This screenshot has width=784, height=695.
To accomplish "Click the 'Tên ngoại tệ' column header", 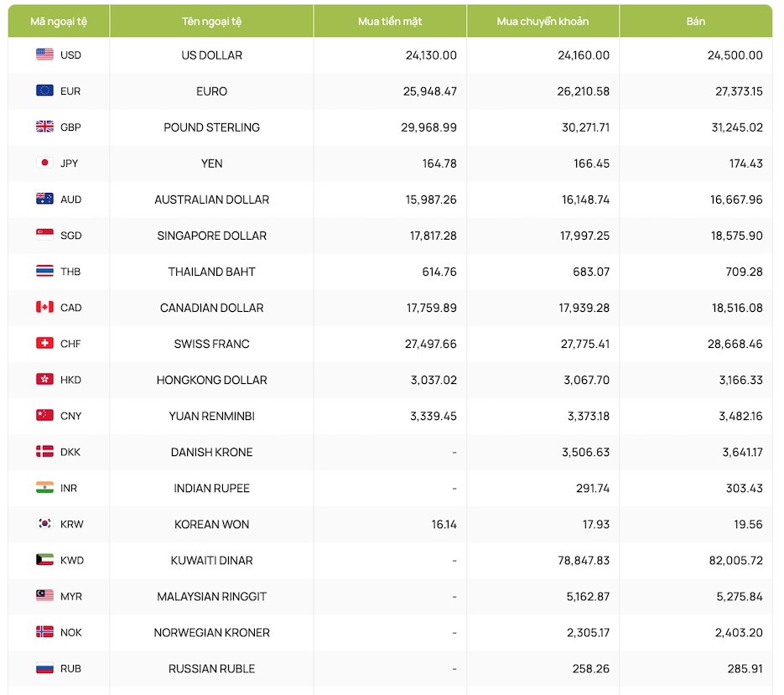I will (x=211, y=21).
